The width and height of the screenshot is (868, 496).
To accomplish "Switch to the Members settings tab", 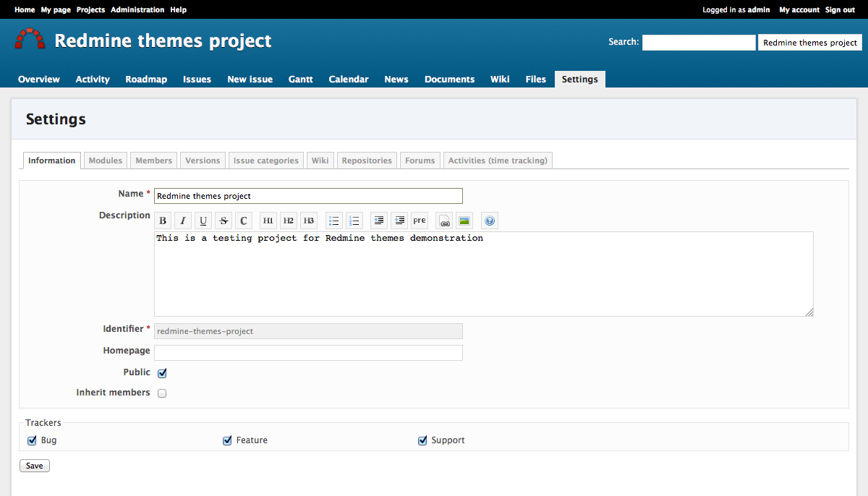I will [154, 161].
